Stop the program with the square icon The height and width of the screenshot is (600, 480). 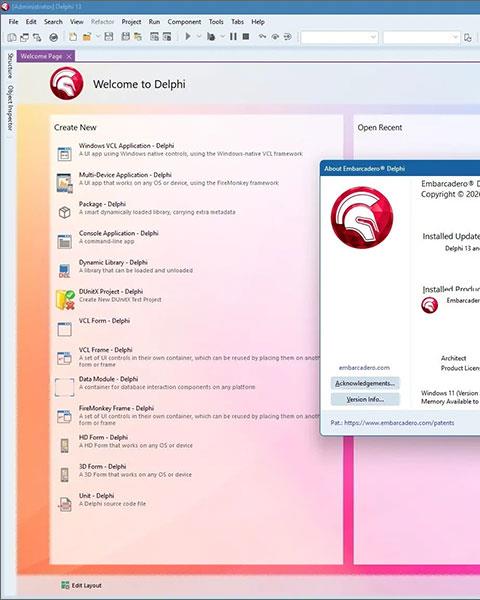click(246, 36)
